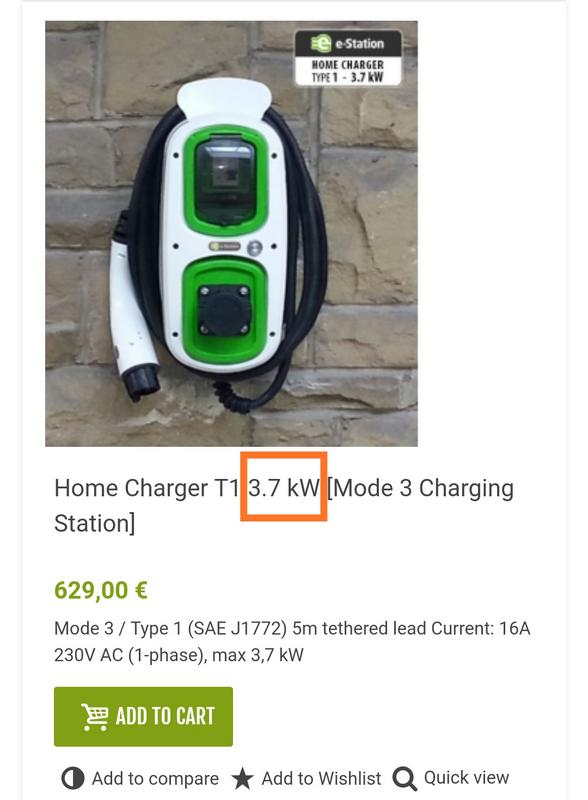This screenshot has width=588, height=800.
Task: Add the Home Charger to the cart
Action: 143,716
